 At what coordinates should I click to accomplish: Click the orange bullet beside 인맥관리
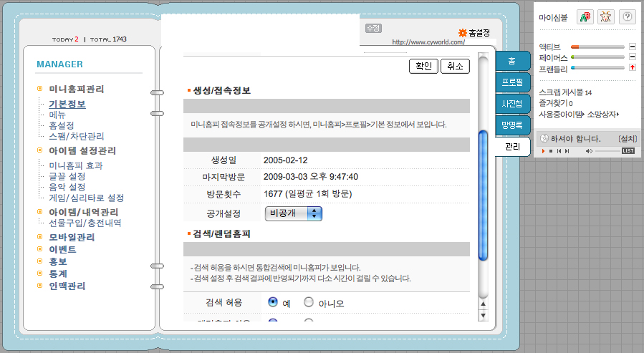[x=40, y=286]
